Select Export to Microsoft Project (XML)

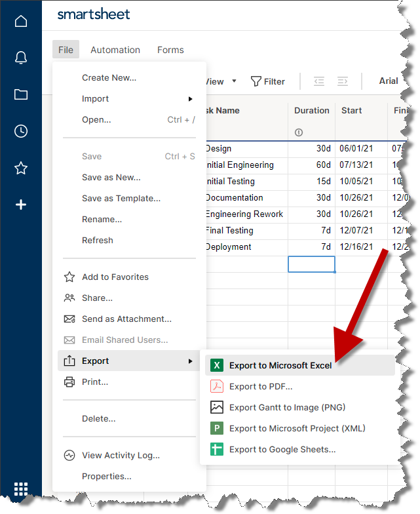click(x=300, y=428)
